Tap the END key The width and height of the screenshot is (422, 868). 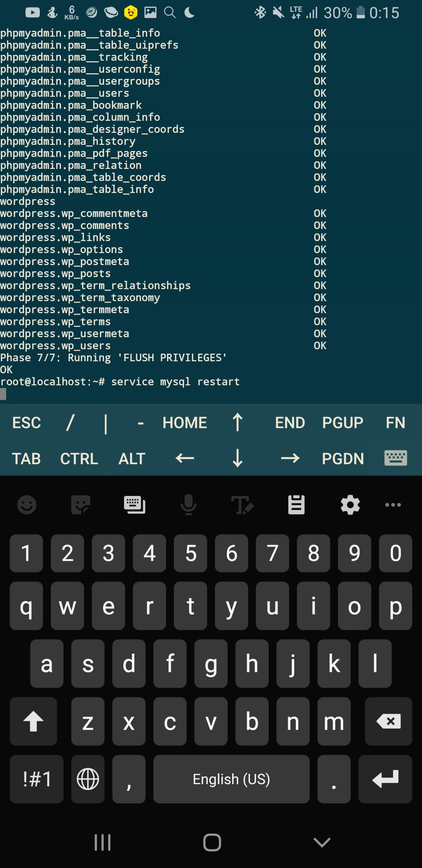point(290,423)
